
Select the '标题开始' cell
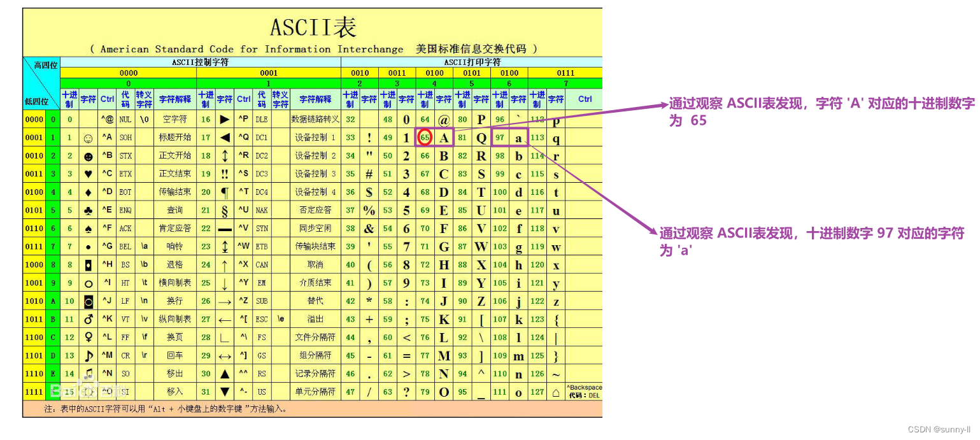tap(174, 138)
